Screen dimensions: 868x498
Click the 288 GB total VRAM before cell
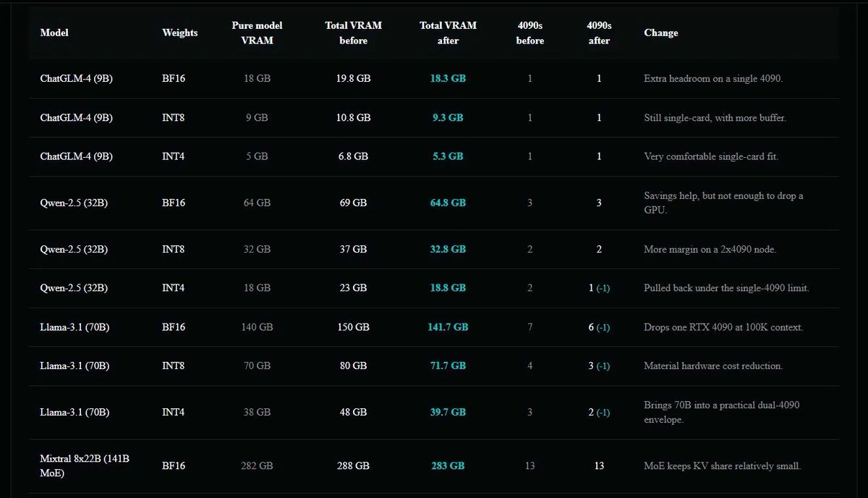353,466
